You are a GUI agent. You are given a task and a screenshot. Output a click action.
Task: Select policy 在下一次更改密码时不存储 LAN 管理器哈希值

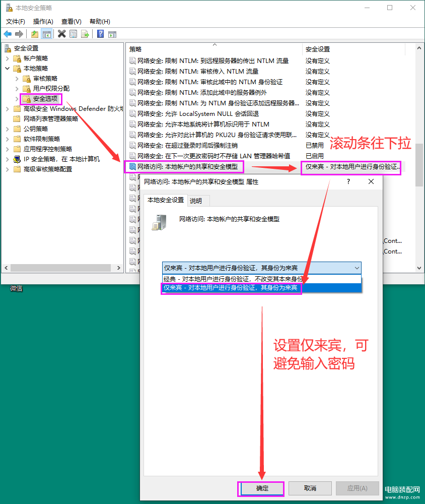pyautogui.click(x=214, y=156)
